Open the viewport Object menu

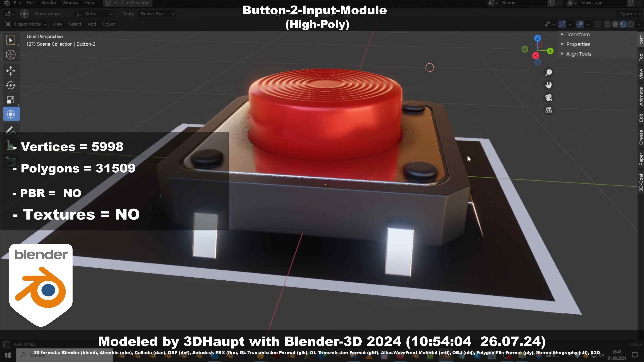pyautogui.click(x=109, y=24)
